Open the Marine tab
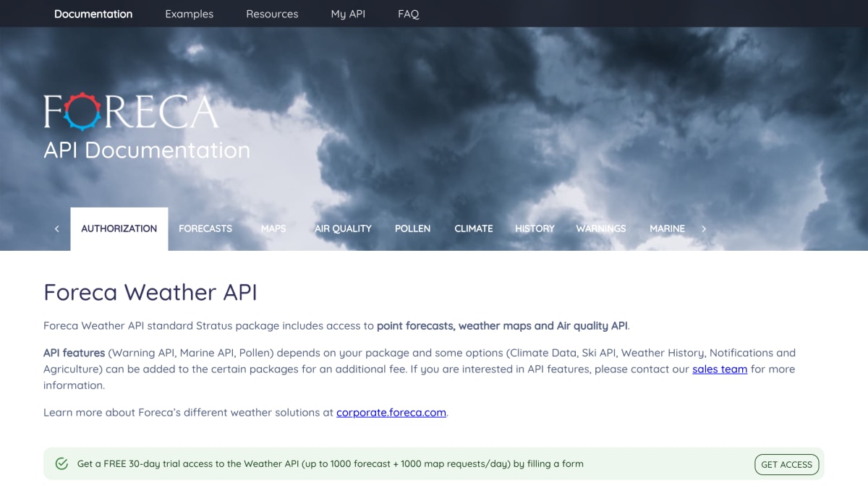This screenshot has width=868, height=488. [667, 228]
